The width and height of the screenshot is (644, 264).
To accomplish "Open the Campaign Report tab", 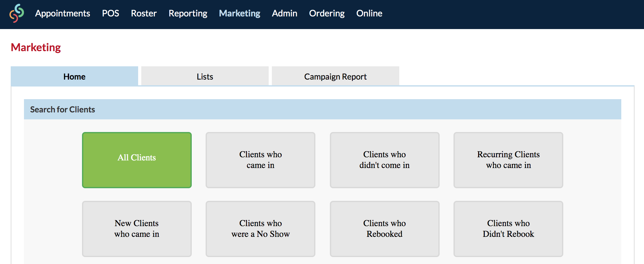I will [x=336, y=76].
